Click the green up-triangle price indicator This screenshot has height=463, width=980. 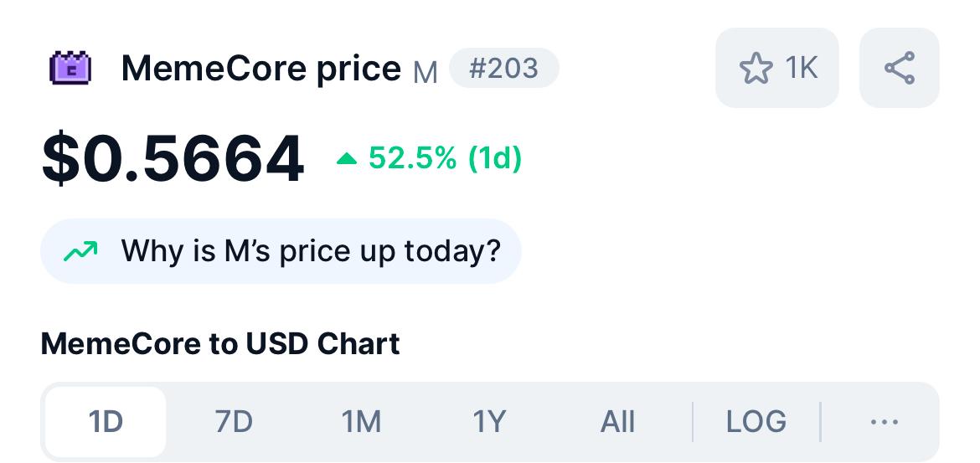pyautogui.click(x=347, y=158)
